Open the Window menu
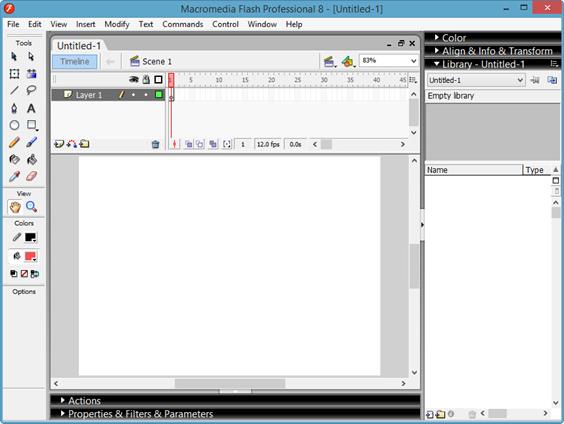564x424 pixels. 262,24
